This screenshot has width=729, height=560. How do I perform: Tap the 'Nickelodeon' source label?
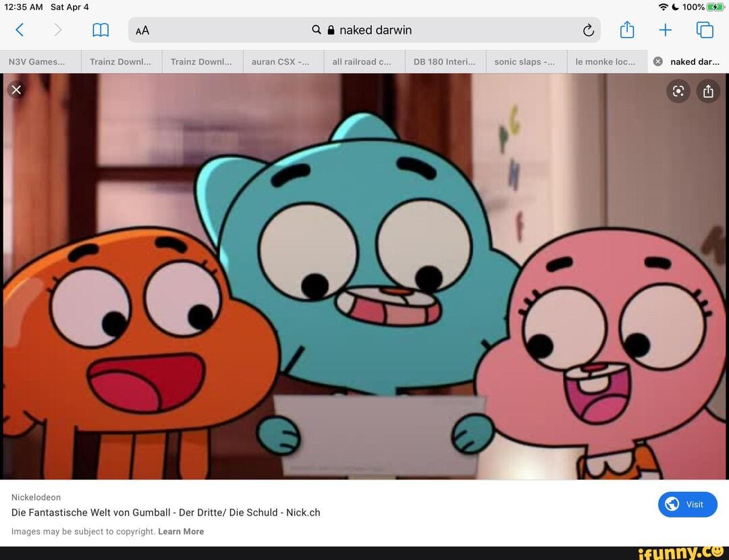coord(36,497)
